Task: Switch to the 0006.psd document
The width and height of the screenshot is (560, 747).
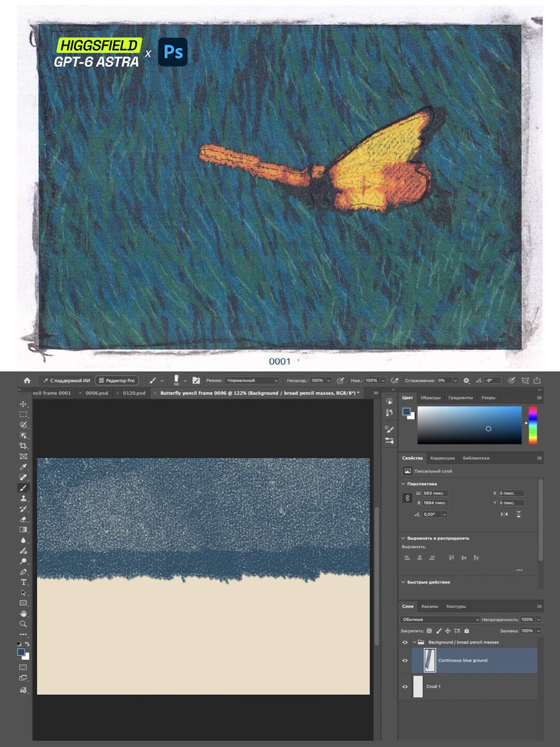Action: pos(96,393)
